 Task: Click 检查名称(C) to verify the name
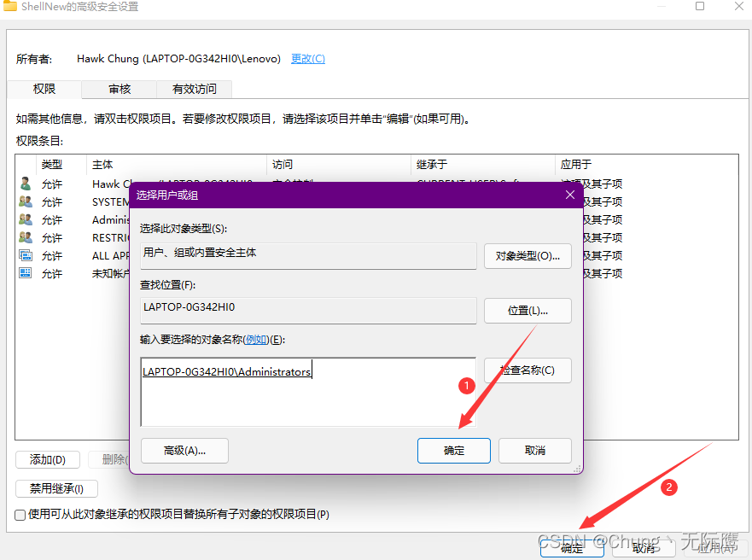point(528,370)
